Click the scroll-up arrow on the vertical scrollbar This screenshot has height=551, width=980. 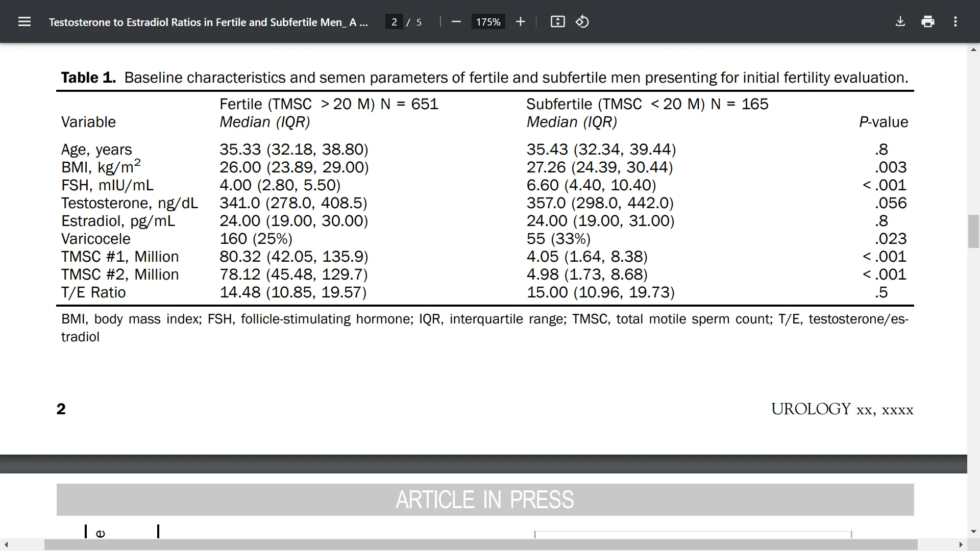973,49
